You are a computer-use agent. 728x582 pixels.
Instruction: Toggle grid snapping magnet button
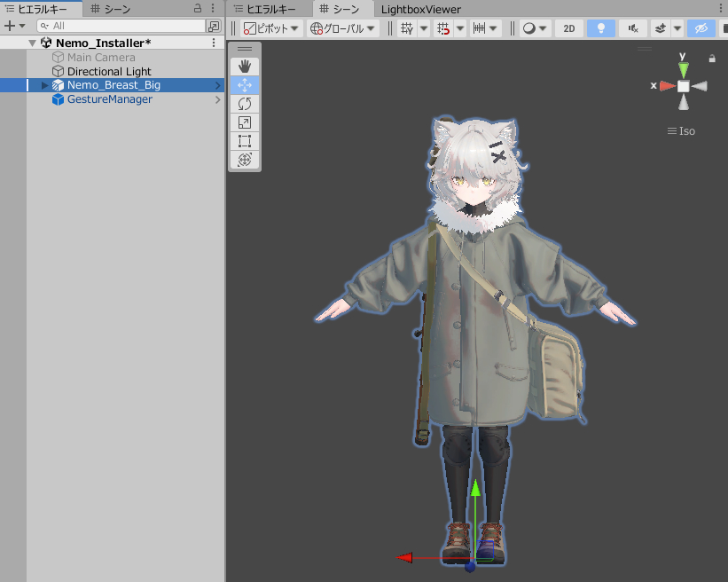click(443, 28)
